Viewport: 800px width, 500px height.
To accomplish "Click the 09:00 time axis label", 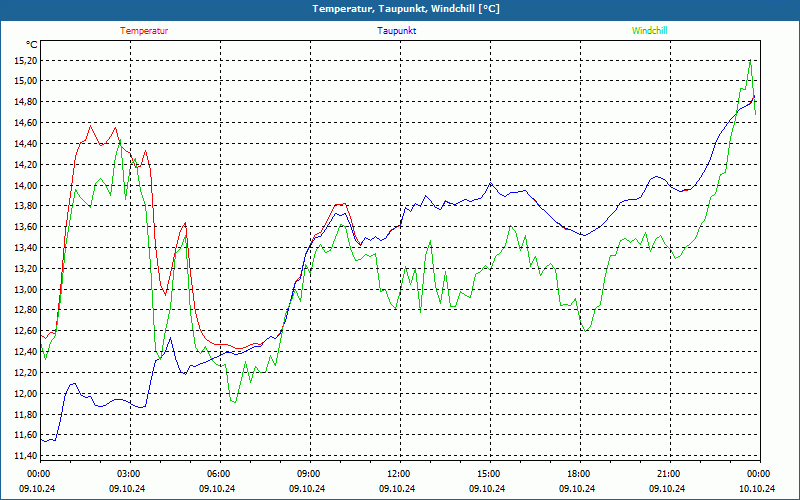I will pos(308,474).
